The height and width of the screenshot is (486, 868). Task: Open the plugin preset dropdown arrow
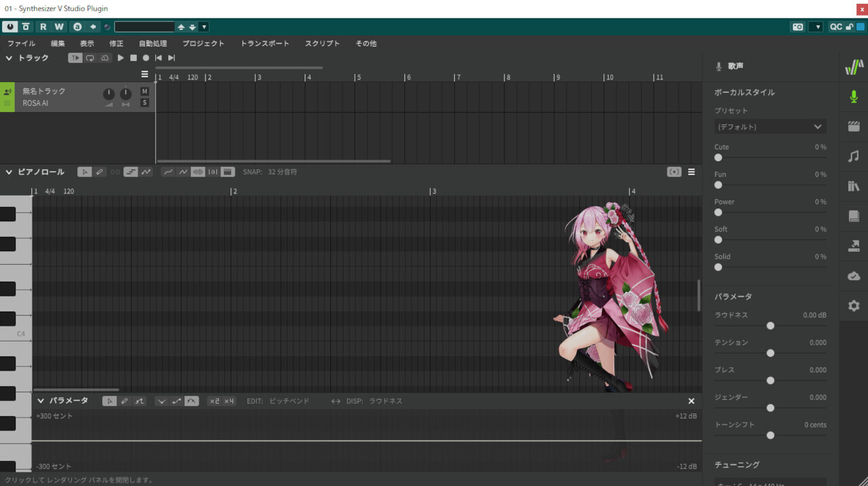point(204,26)
